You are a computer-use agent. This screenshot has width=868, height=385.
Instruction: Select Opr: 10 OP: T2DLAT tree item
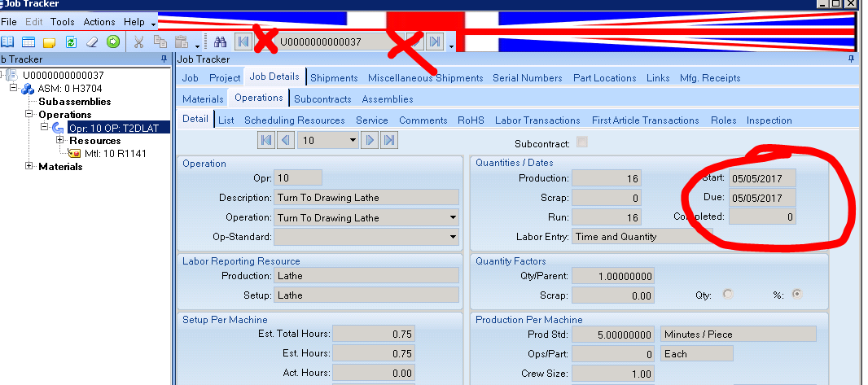tap(114, 129)
